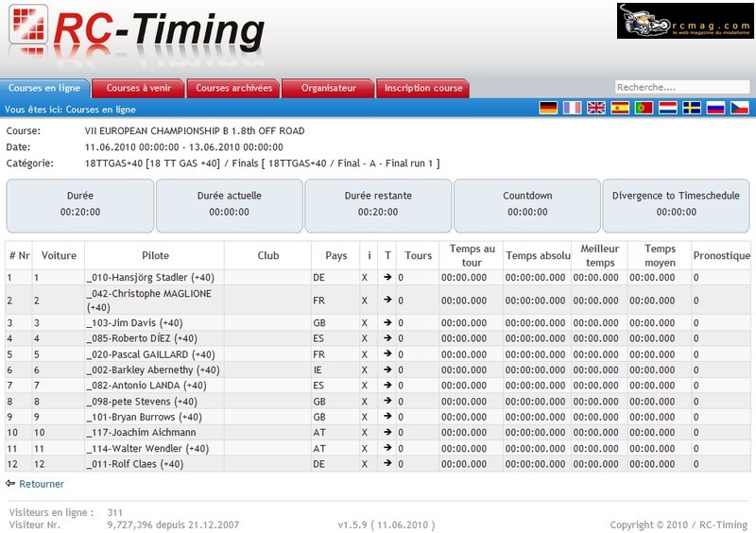Click the Retourner link
Image resolution: width=756 pixels, height=533 pixels.
(42, 484)
